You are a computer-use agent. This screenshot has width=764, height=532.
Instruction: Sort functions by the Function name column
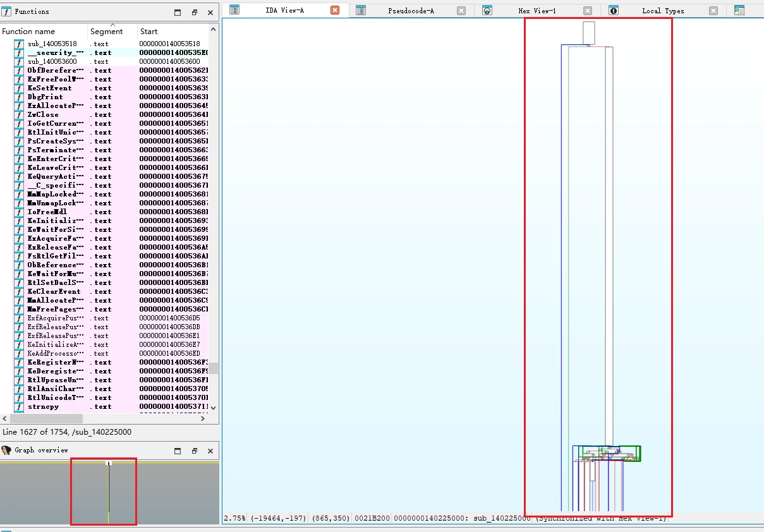[44, 32]
